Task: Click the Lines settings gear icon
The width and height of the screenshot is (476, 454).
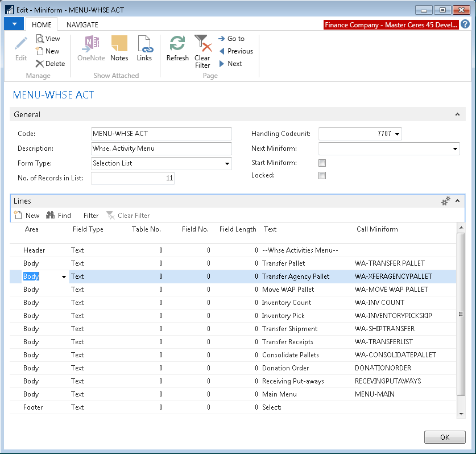Action: pyautogui.click(x=446, y=201)
